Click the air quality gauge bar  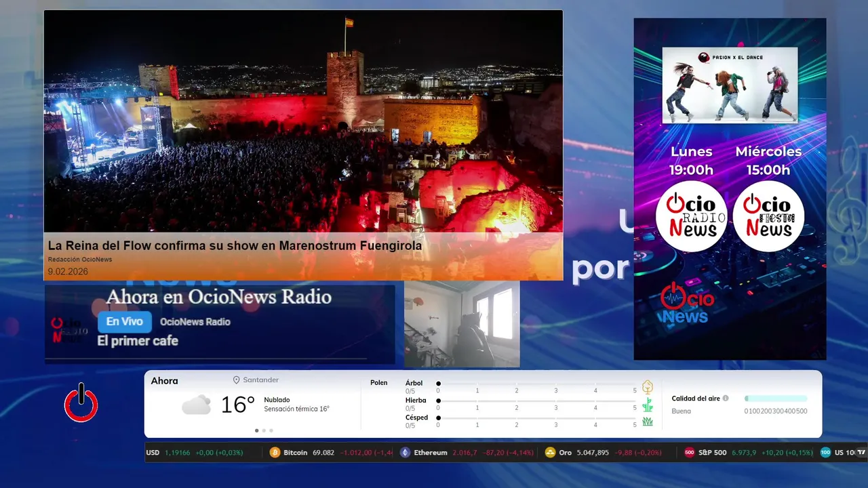(776, 399)
